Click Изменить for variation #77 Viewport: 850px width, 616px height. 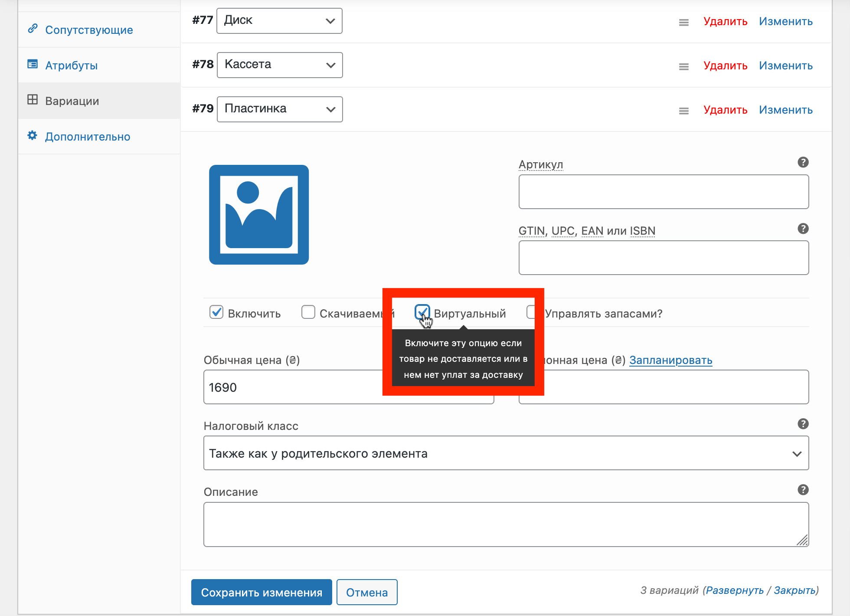click(x=786, y=21)
